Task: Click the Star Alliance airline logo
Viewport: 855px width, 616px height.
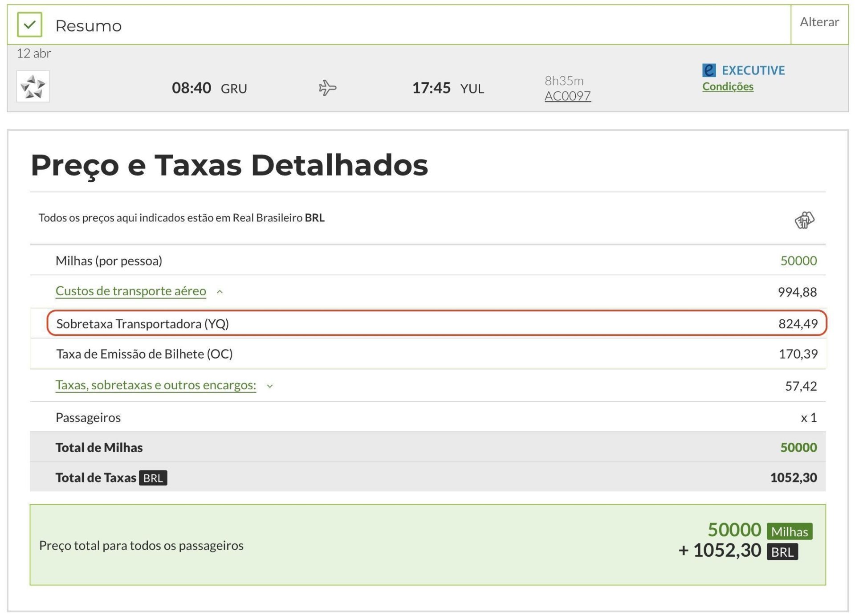Action: pos(33,86)
